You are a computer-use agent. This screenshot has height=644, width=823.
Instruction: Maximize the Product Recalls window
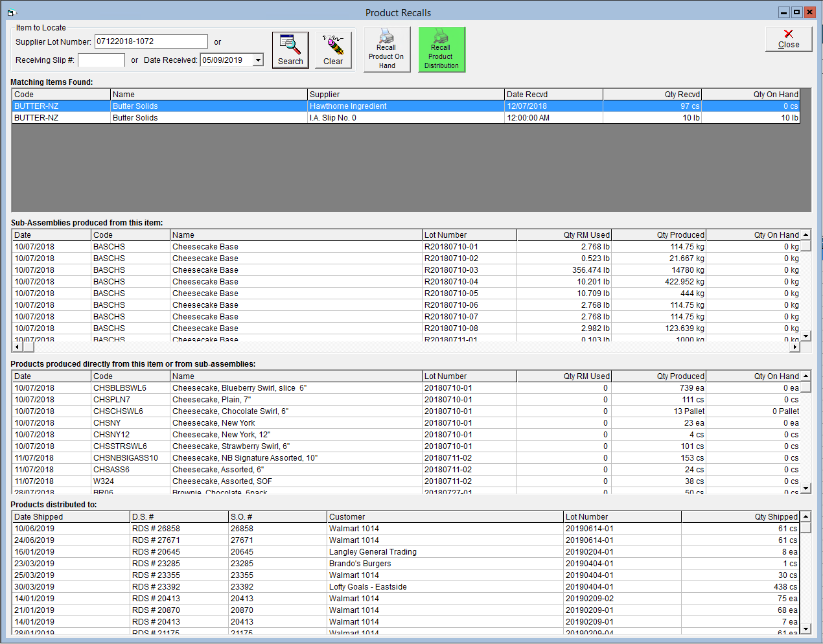796,12
